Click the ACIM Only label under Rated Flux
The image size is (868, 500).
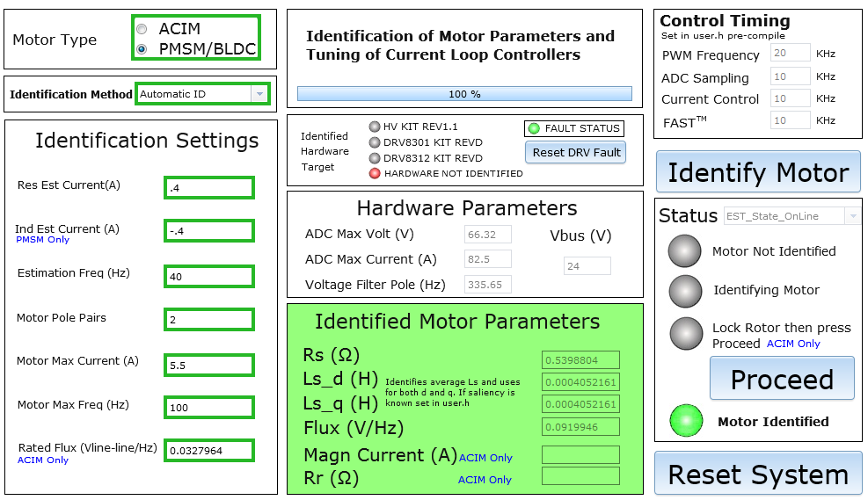(43, 460)
